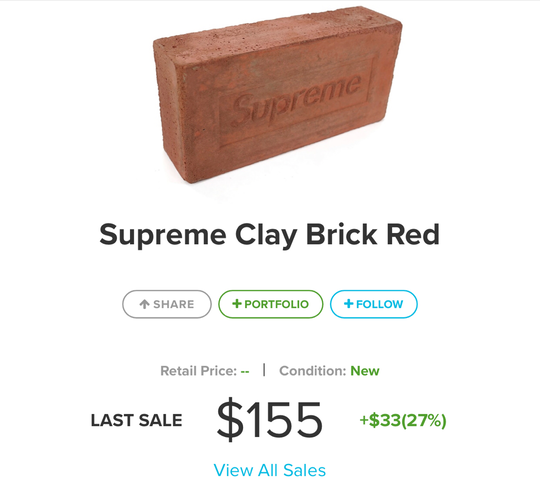
Task: Click the top face of the brick
Action: click(276, 36)
